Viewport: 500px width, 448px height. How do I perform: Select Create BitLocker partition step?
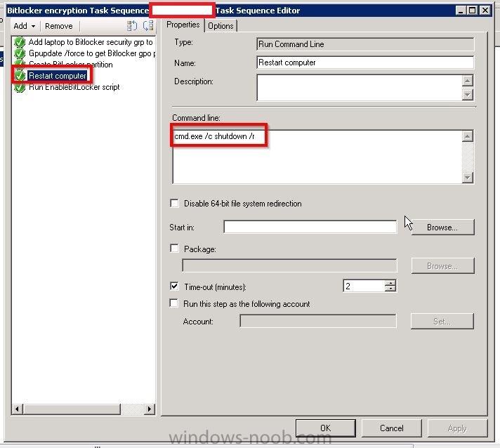pos(70,65)
